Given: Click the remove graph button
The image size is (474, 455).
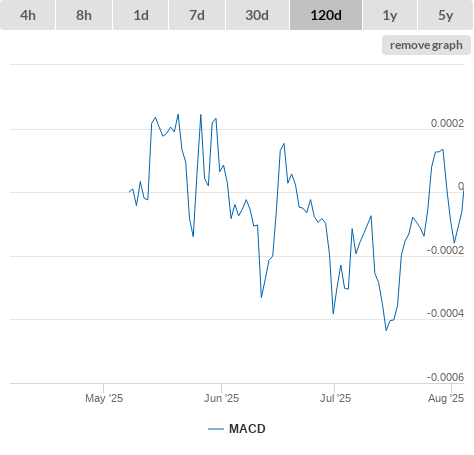Looking at the screenshot, I should [x=426, y=45].
